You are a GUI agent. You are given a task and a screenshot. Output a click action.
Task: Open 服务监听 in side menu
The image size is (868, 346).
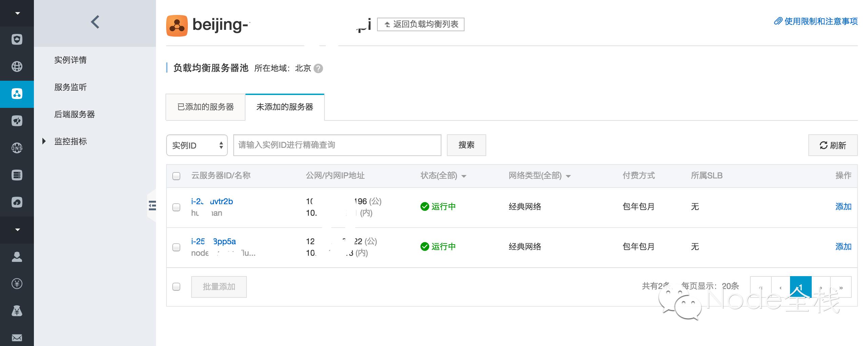tap(71, 87)
